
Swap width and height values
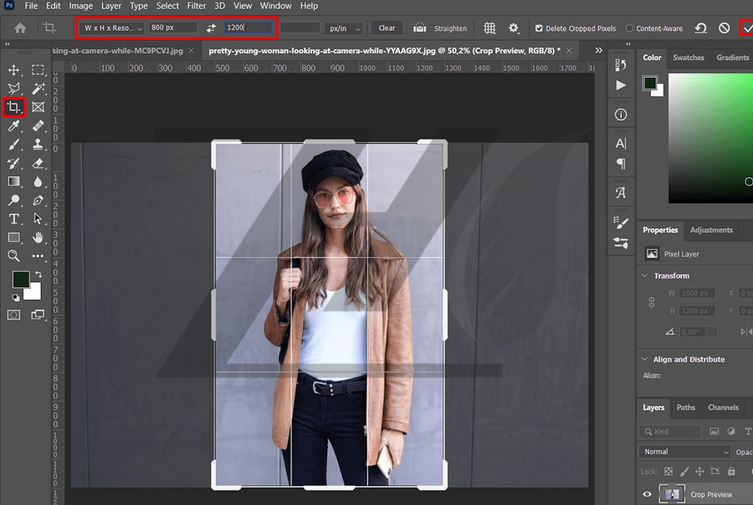[x=210, y=28]
